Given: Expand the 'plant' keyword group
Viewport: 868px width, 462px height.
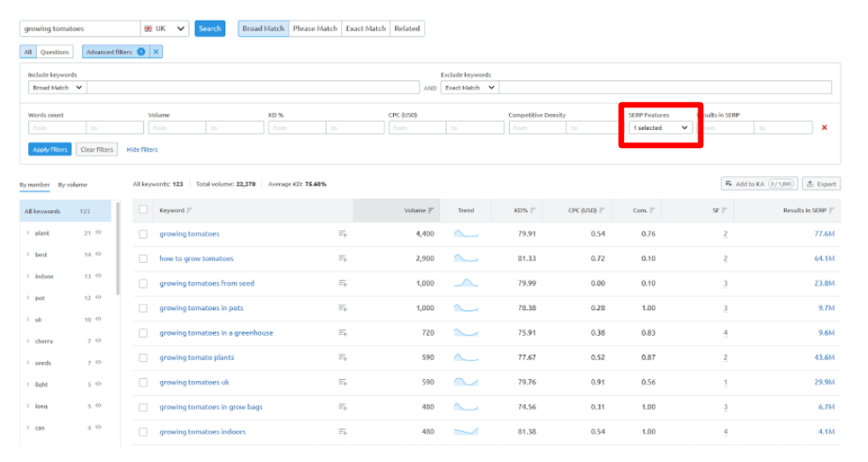Looking at the screenshot, I should click(28, 233).
